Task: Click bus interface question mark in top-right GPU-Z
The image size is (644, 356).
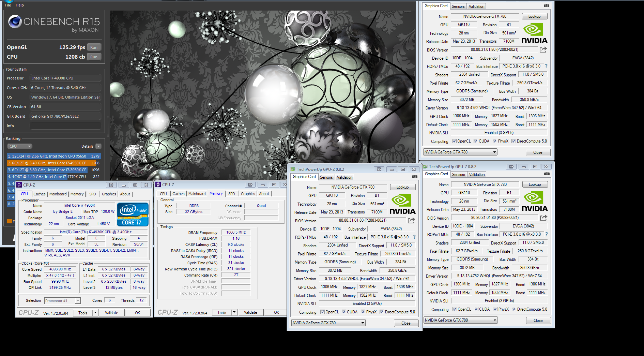Action: (x=546, y=66)
